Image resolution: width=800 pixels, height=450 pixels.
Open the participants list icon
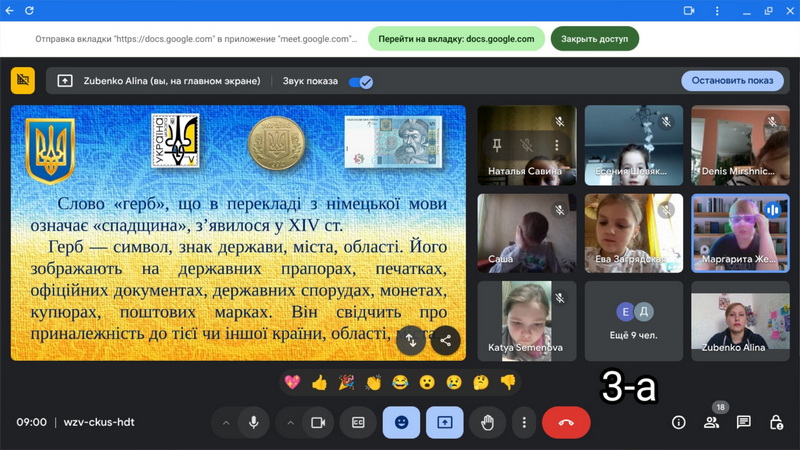711,422
